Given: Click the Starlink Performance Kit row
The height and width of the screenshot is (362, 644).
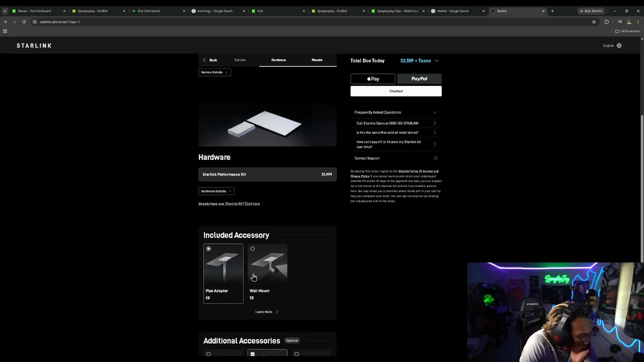Looking at the screenshot, I should click(x=267, y=174).
